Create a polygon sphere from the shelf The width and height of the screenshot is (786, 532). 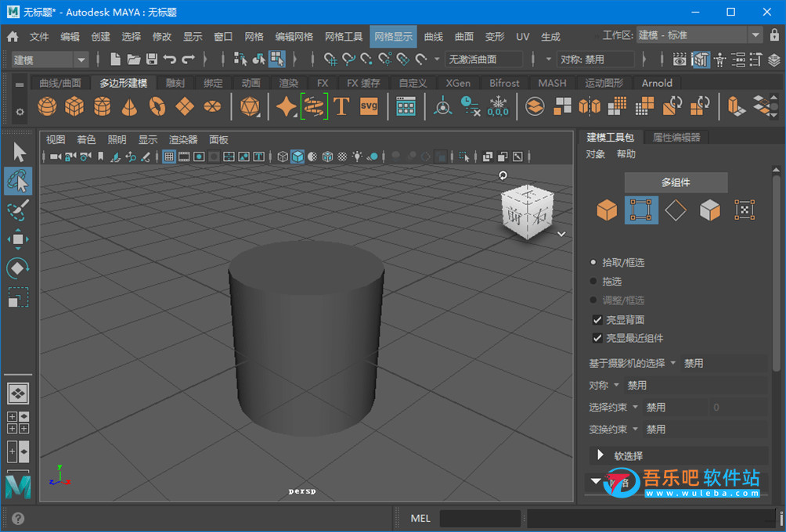[x=47, y=106]
